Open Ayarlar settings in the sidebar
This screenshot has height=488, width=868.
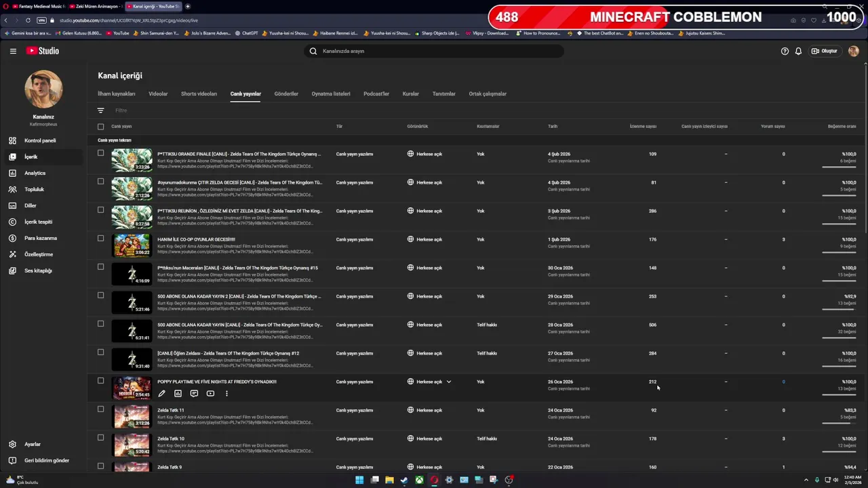tap(43, 444)
